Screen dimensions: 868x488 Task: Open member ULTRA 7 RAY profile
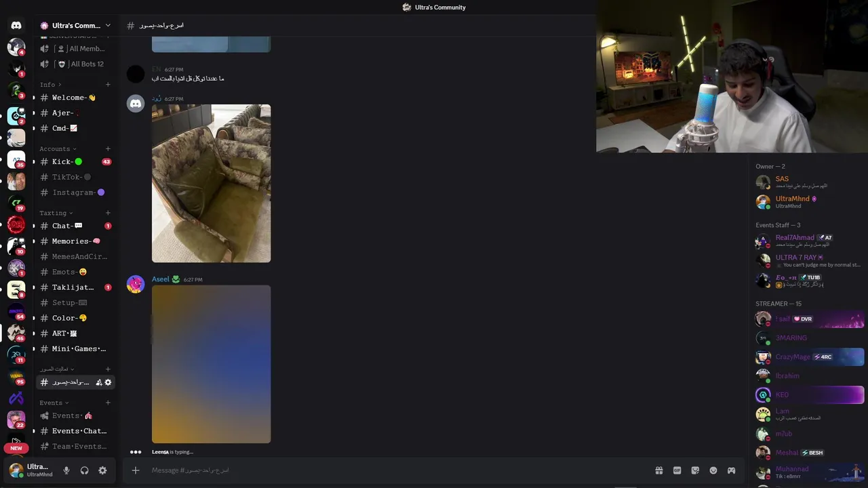809,260
